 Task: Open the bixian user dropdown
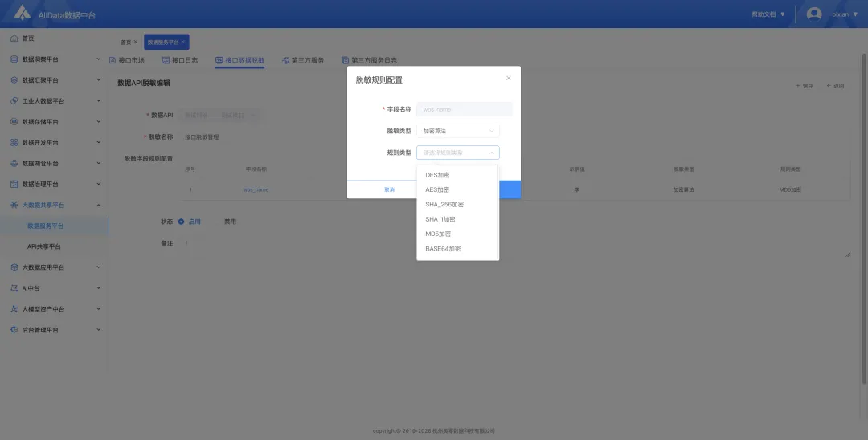[845, 14]
